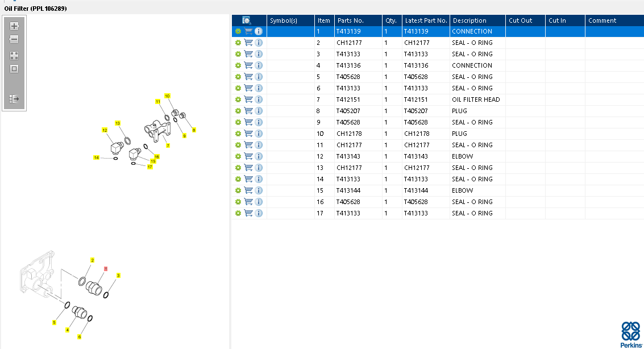Screen dimensions: 644x349
Task: Select callout 10 in the diagram
Action: coord(167,96)
